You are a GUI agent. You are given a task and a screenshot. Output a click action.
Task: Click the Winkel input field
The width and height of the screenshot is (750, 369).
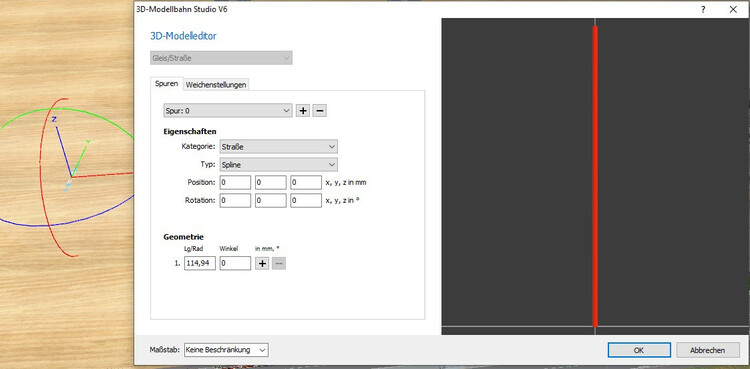pyautogui.click(x=235, y=263)
